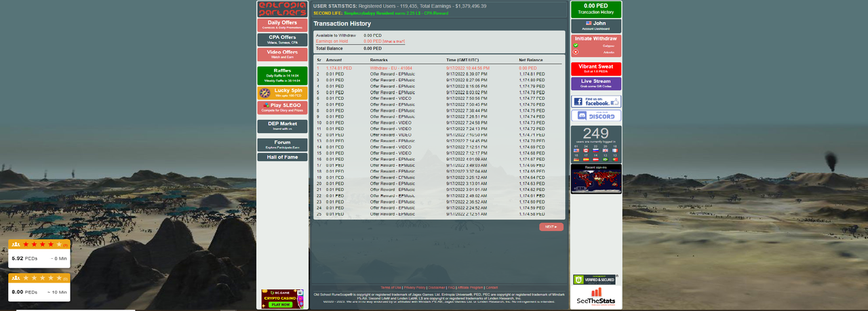Open Daily Offers page

(282, 25)
